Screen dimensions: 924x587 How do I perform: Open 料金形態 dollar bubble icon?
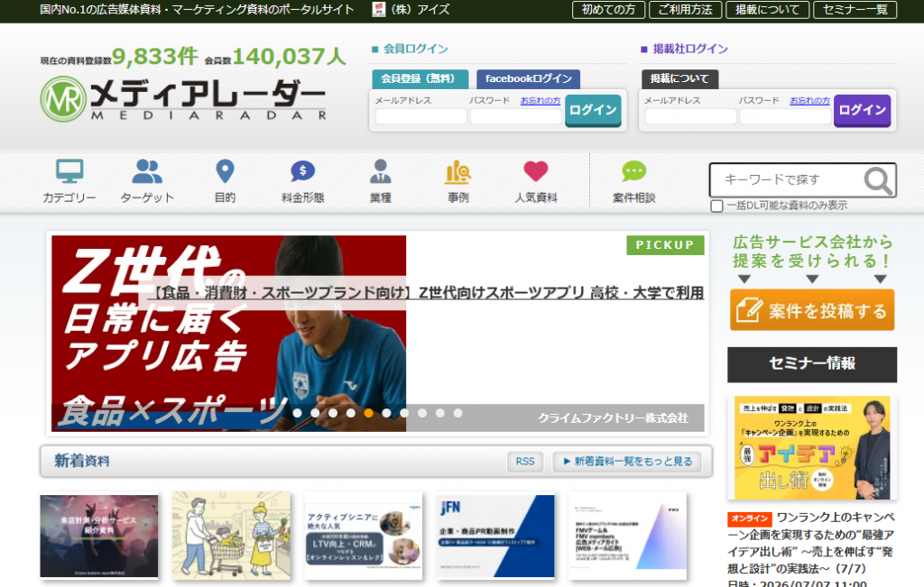(303, 171)
